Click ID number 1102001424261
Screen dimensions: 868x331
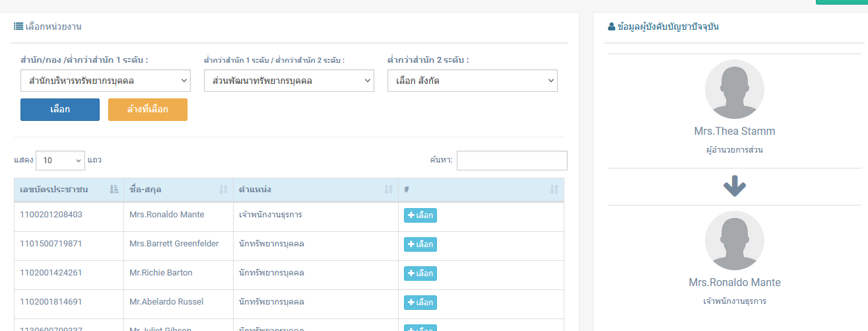click(51, 273)
